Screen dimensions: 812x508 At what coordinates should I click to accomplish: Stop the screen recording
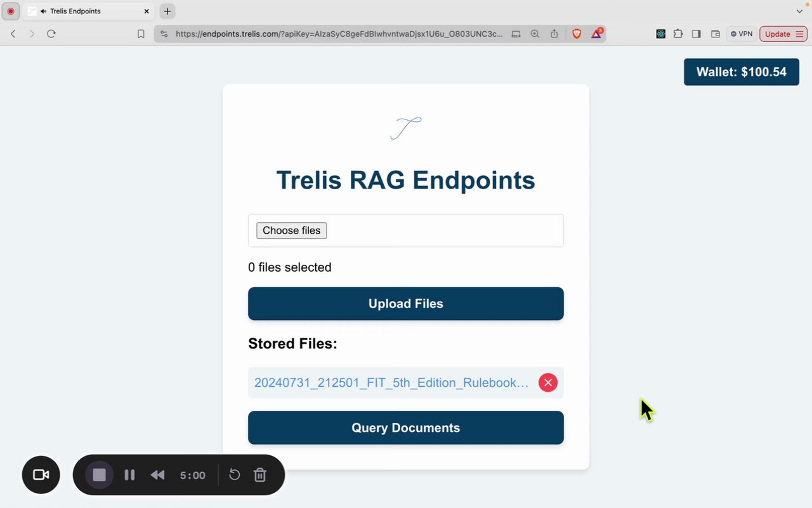[x=99, y=475]
